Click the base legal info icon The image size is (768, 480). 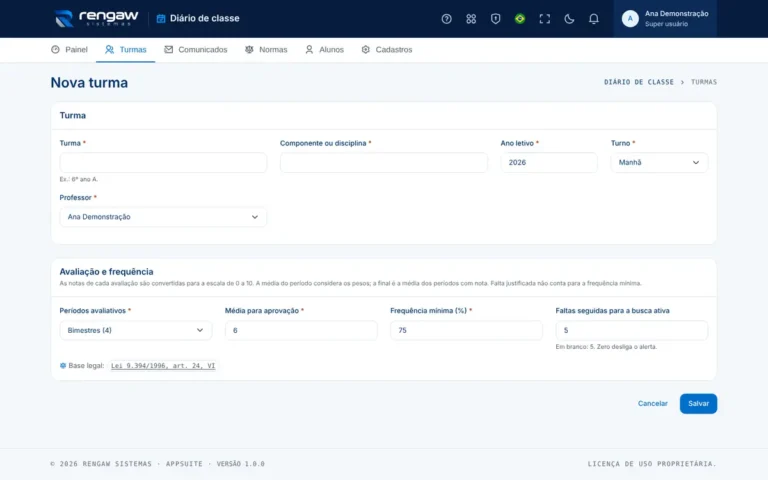pyautogui.click(x=63, y=365)
